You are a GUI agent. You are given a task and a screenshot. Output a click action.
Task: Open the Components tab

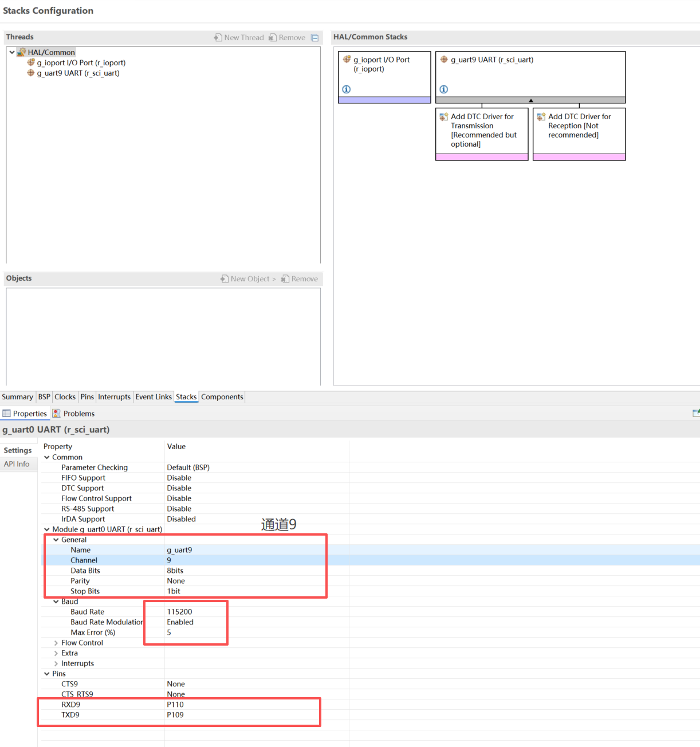222,397
